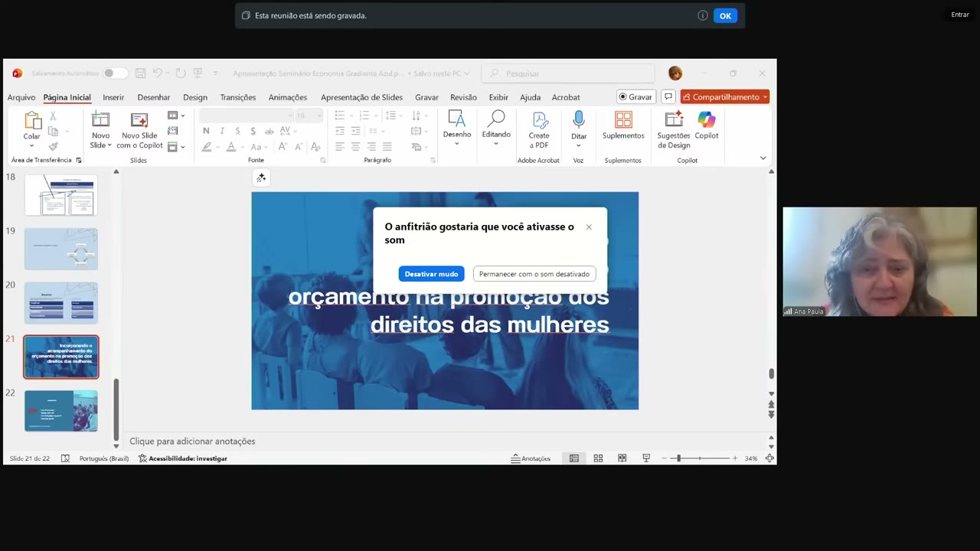980x551 pixels.
Task: Apply bold formatting with N
Action: (206, 131)
